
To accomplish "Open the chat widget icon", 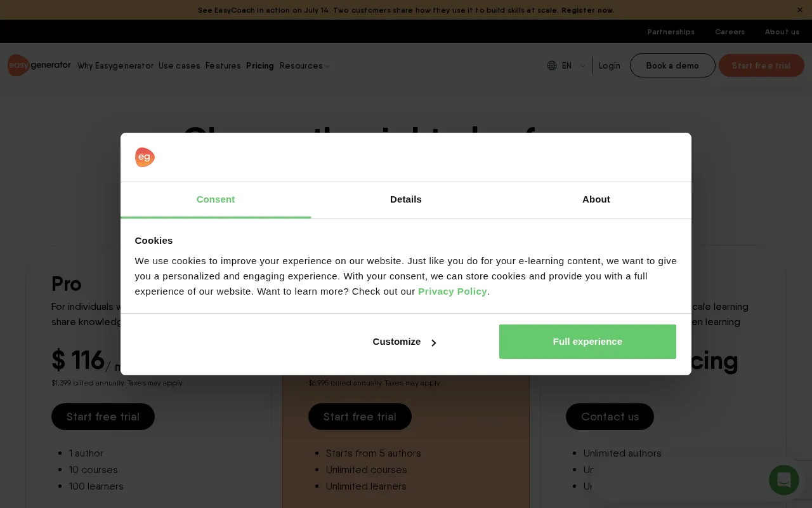I will (x=784, y=480).
